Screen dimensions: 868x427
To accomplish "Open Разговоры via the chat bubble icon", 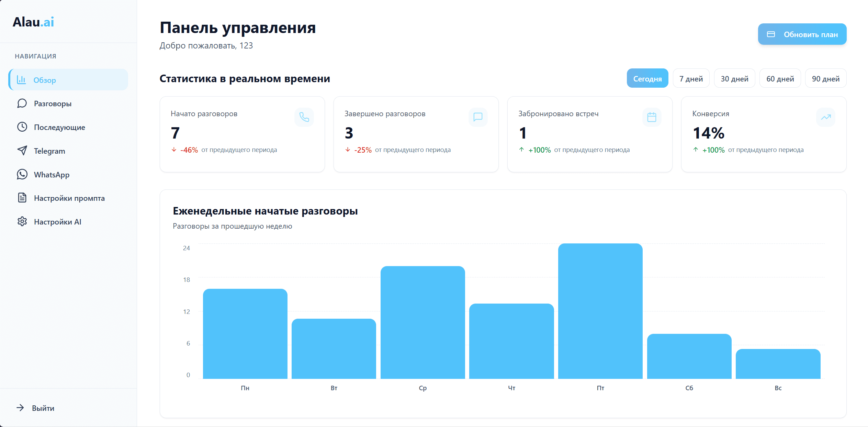I will (x=22, y=103).
